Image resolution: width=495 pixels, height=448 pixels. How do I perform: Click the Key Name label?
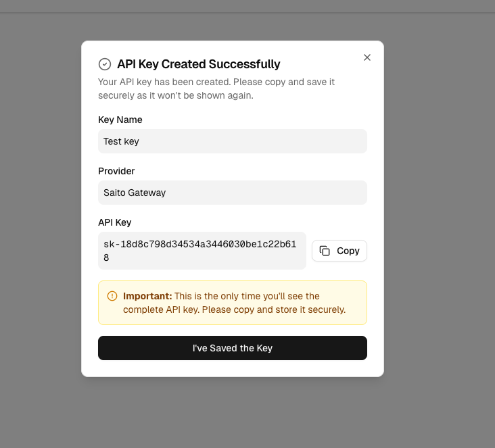pyautogui.click(x=120, y=120)
